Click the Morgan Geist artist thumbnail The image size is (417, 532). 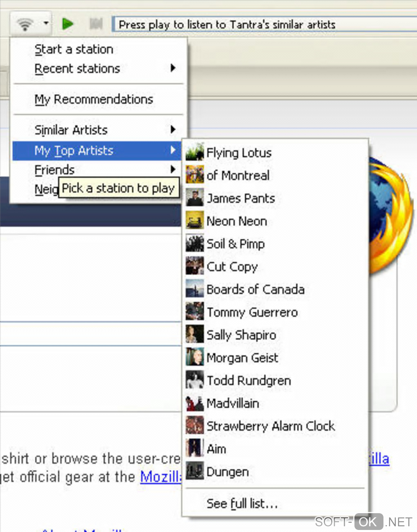pos(195,357)
